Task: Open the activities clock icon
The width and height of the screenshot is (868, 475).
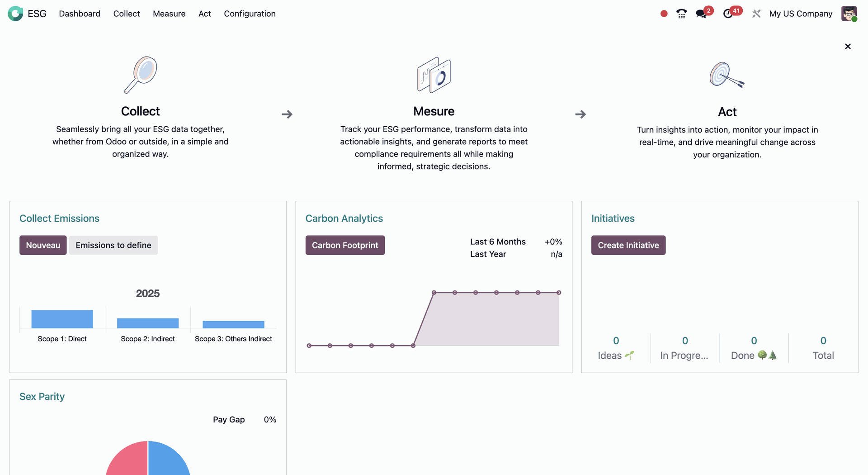Action: (x=728, y=14)
